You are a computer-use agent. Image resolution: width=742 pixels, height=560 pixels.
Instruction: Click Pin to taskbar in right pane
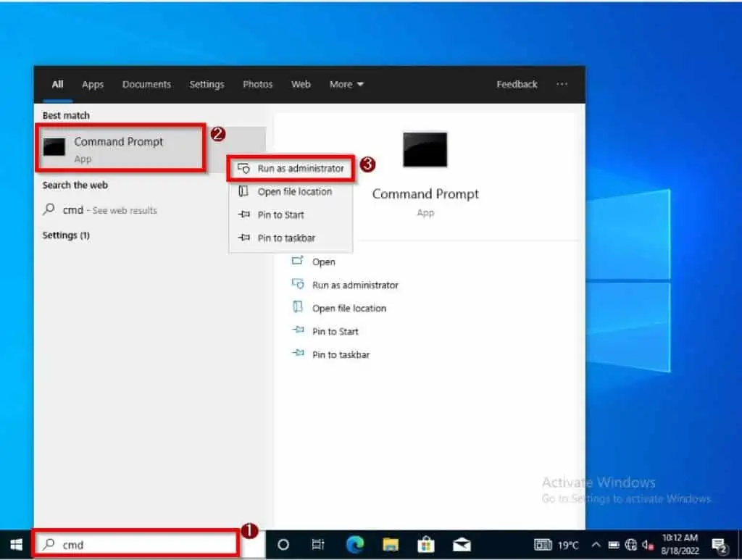pos(341,355)
